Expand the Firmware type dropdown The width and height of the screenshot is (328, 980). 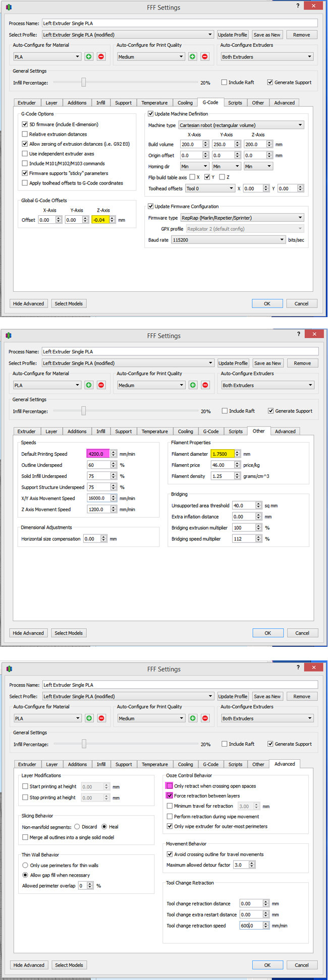pyautogui.click(x=242, y=218)
